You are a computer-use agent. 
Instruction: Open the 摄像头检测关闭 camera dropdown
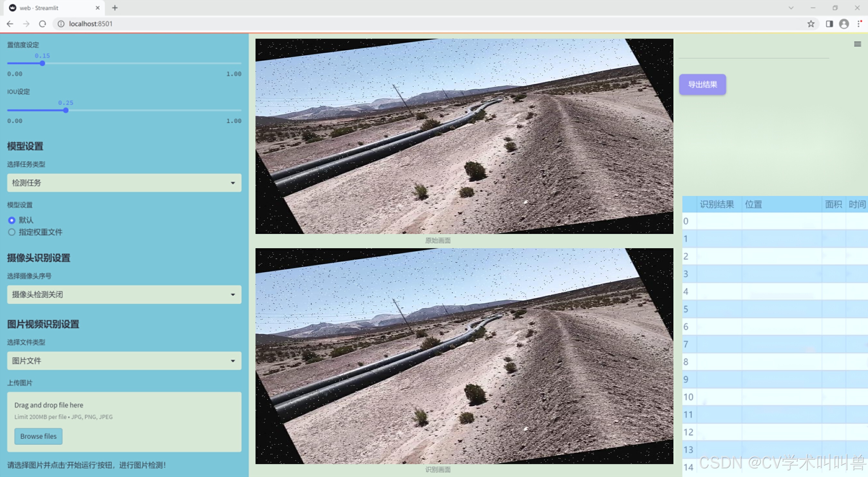click(x=124, y=294)
